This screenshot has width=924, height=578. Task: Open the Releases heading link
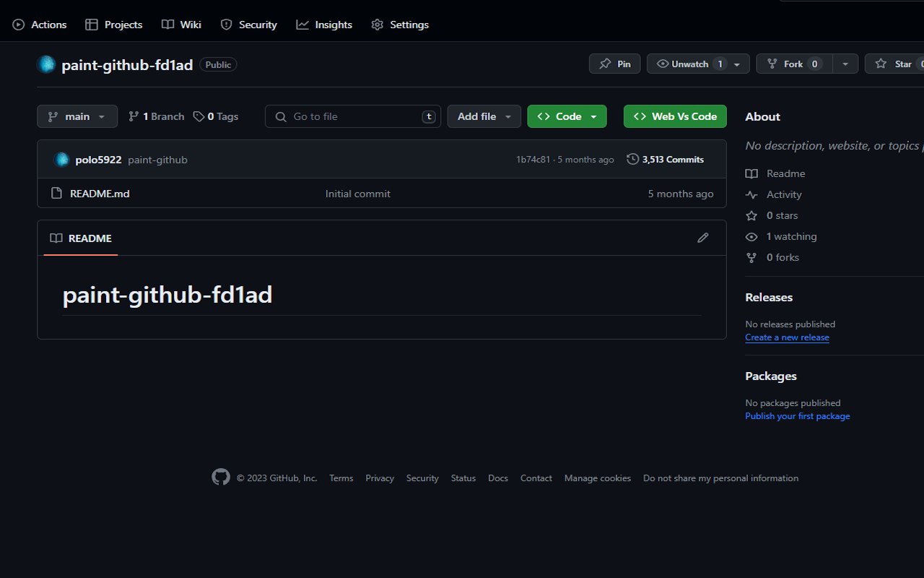click(x=769, y=298)
